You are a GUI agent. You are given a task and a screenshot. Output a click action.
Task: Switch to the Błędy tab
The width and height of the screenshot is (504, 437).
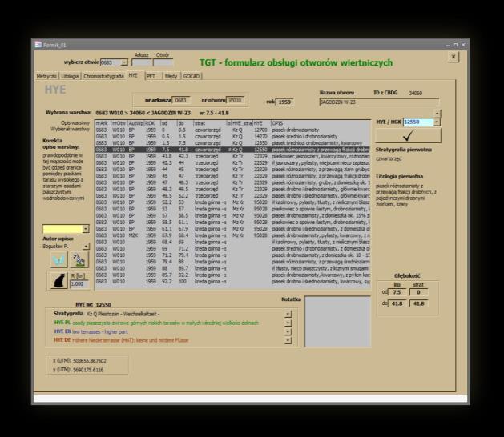[171, 76]
